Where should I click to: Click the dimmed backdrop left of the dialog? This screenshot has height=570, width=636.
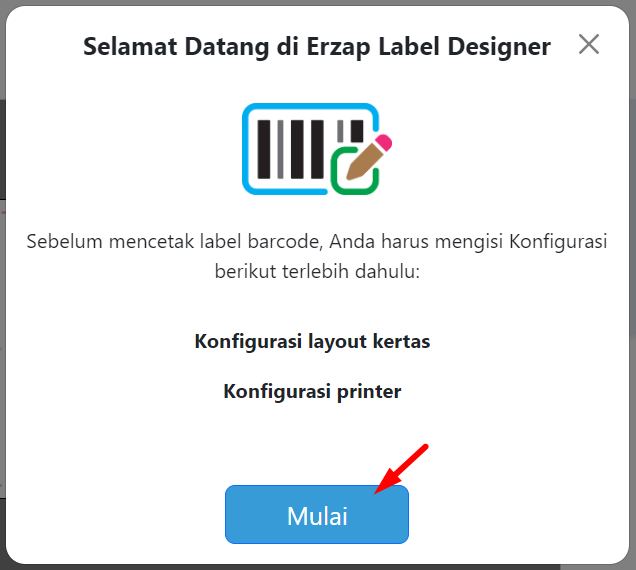click(x=2, y=284)
